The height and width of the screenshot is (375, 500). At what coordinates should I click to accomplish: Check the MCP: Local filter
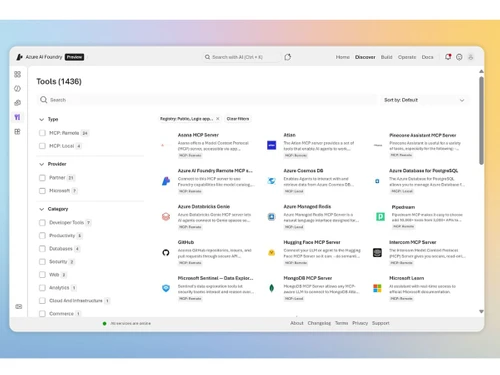42,146
